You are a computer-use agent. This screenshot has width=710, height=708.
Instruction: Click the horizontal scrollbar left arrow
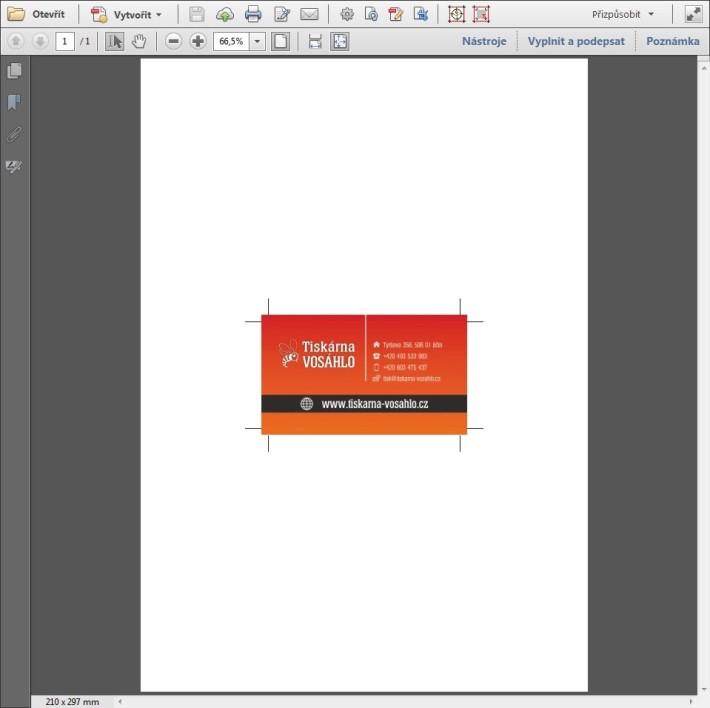tap(120, 702)
